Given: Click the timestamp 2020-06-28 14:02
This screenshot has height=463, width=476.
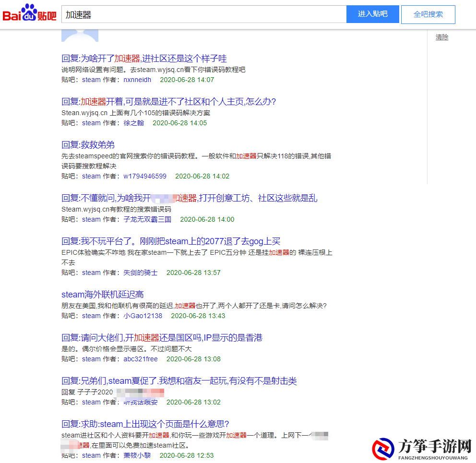Looking at the screenshot, I should point(202,177).
